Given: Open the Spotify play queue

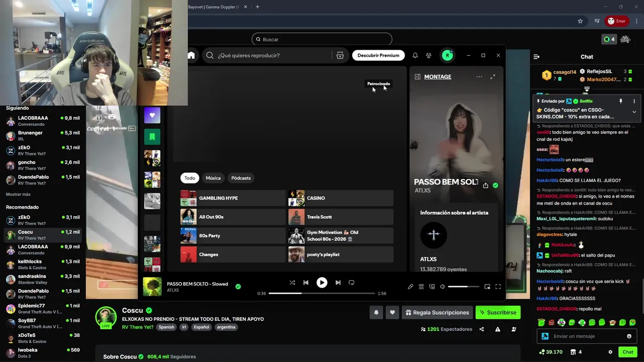Looking at the screenshot, I should pos(421,287).
